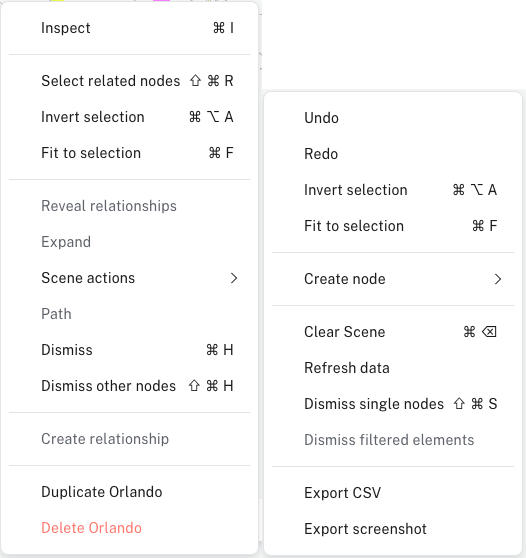Viewport: 526px width, 558px height.
Task: Redo the last scene action
Action: click(393, 154)
